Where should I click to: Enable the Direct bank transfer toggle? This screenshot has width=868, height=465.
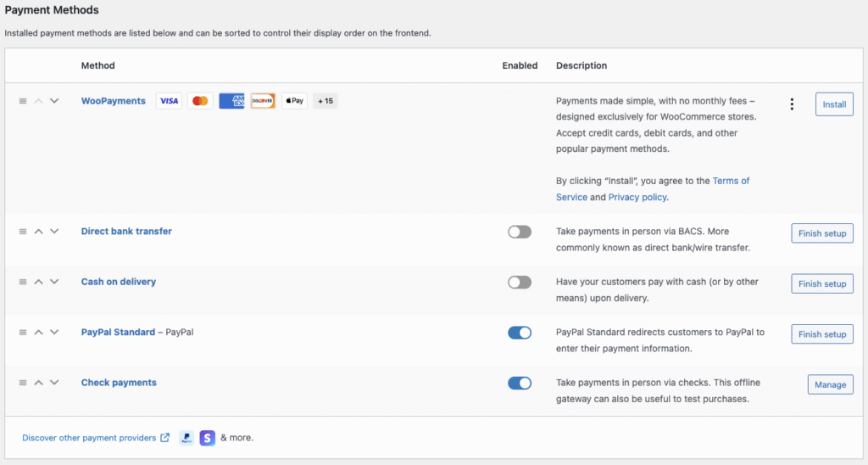point(520,232)
